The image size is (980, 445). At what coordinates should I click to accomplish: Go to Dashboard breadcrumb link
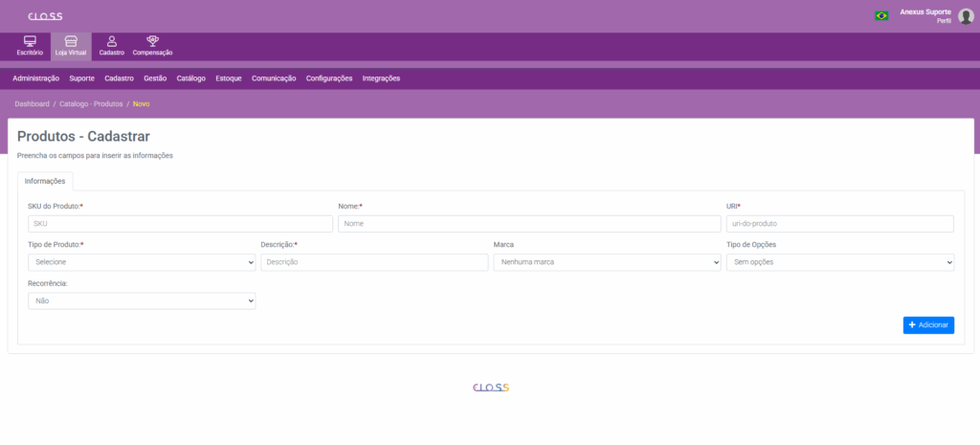32,103
